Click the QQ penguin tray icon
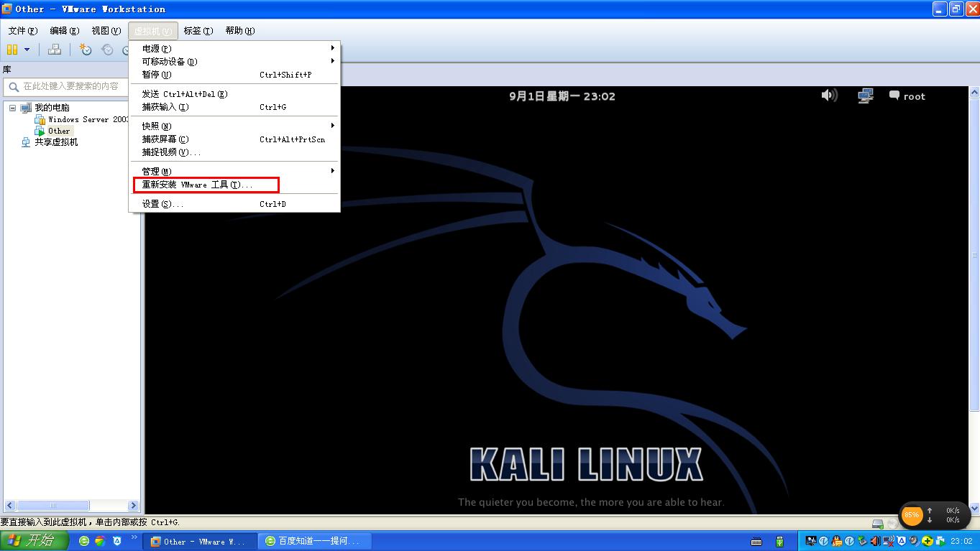The height and width of the screenshot is (551, 980). [x=837, y=541]
